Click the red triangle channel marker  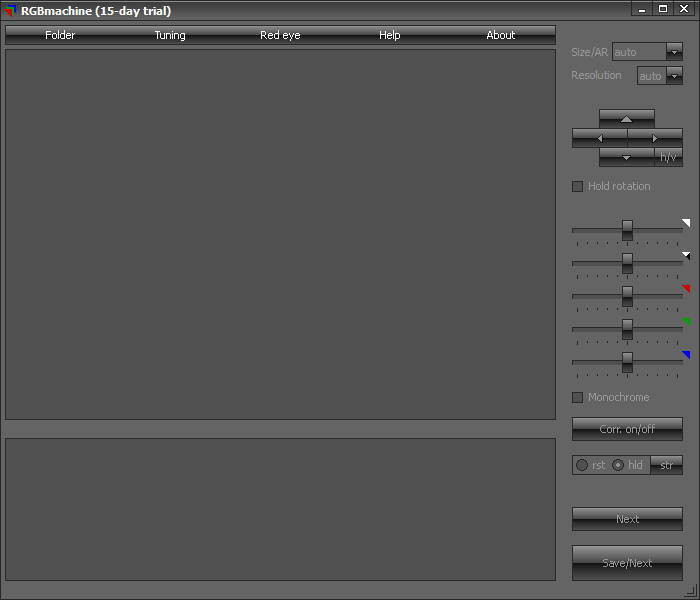coord(686,288)
